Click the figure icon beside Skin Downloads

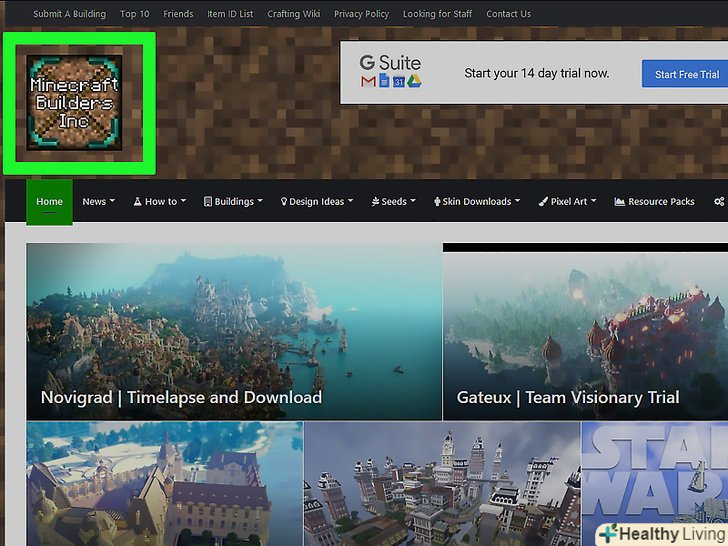[437, 202]
